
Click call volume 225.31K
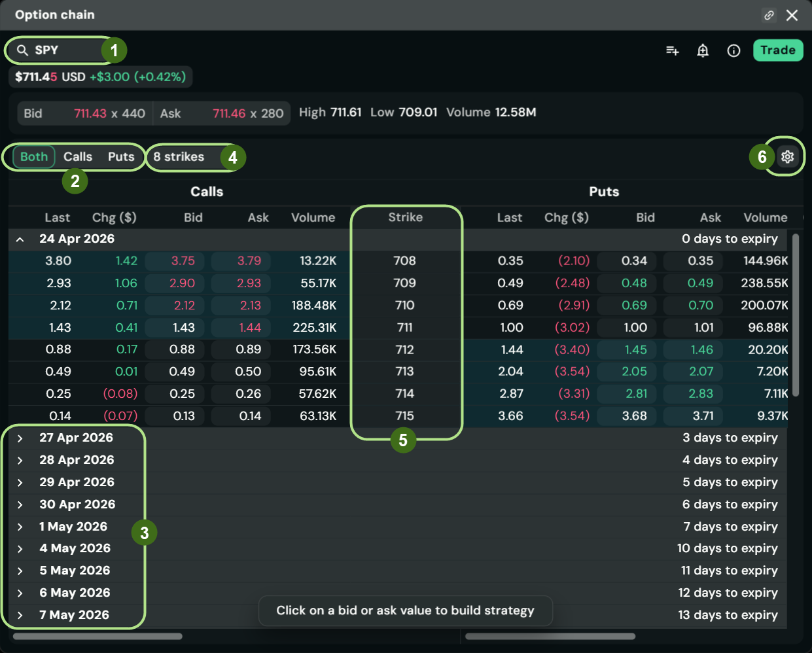315,328
